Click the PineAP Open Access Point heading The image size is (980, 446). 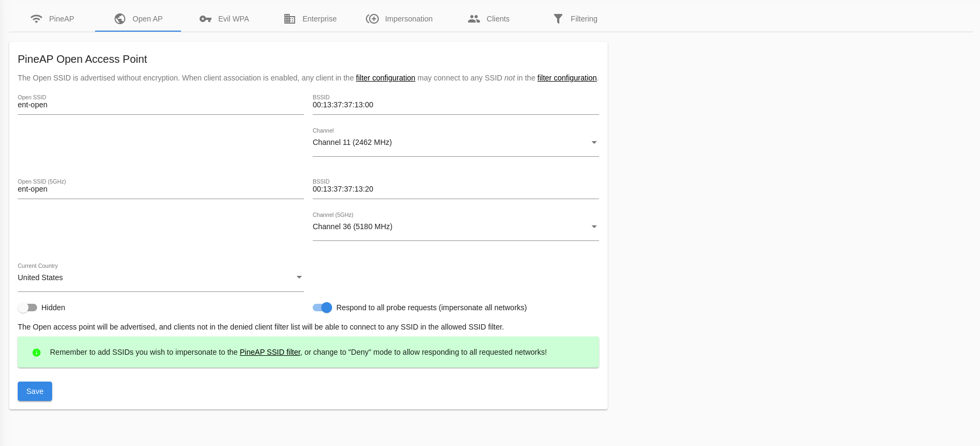(82, 59)
